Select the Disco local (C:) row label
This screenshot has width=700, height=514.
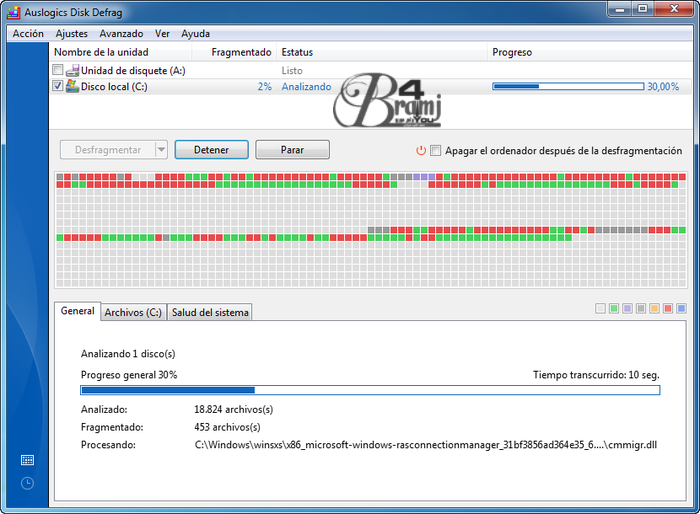pyautogui.click(x=114, y=87)
